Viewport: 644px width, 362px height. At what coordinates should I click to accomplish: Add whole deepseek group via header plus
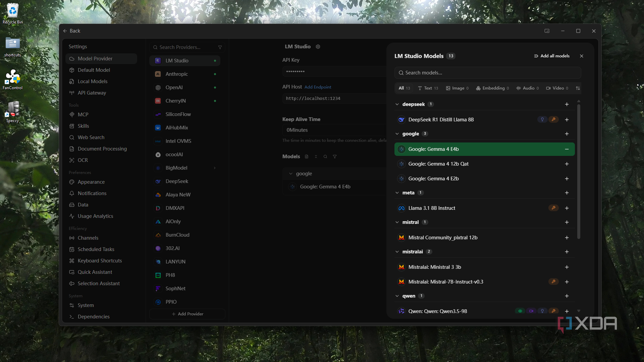pos(567,104)
